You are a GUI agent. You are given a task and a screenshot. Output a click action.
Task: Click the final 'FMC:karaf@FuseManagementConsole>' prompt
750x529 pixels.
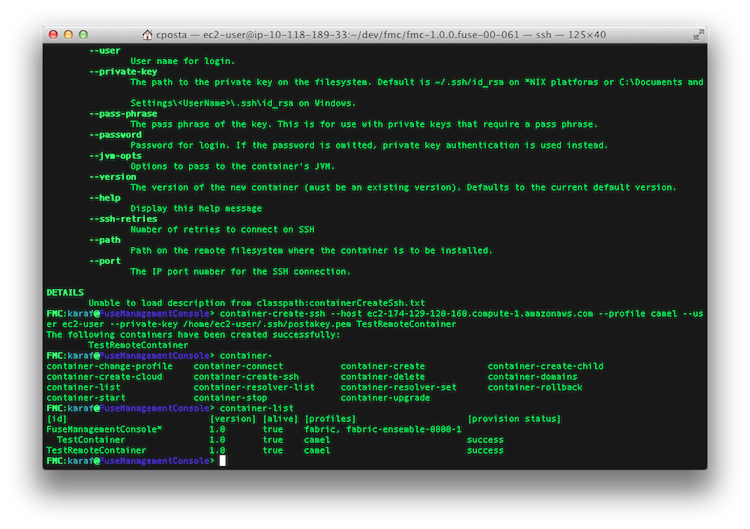(131, 461)
